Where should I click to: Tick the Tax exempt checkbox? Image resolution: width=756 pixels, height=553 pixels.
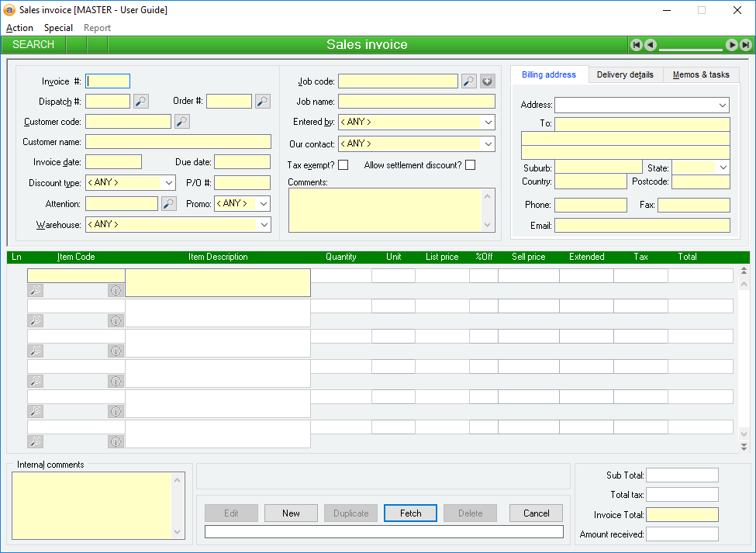click(x=343, y=164)
